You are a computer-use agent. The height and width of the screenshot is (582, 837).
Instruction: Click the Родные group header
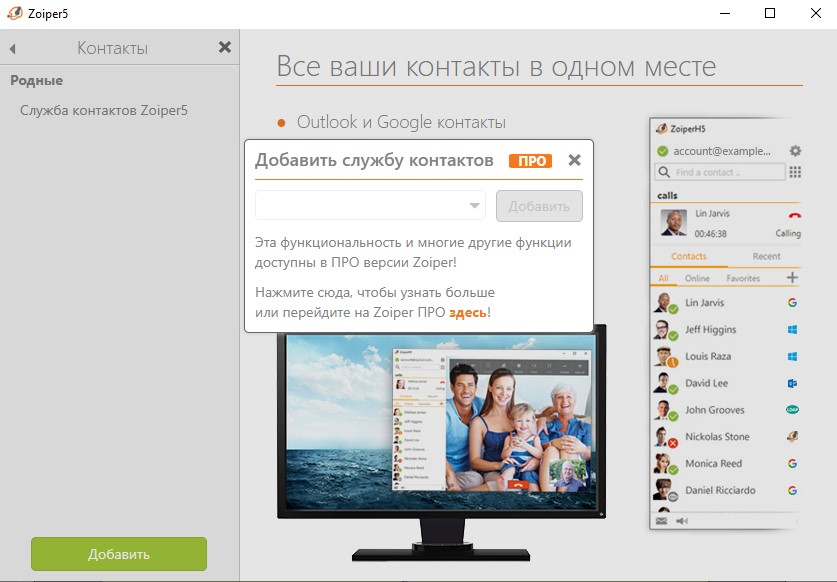[x=36, y=81]
